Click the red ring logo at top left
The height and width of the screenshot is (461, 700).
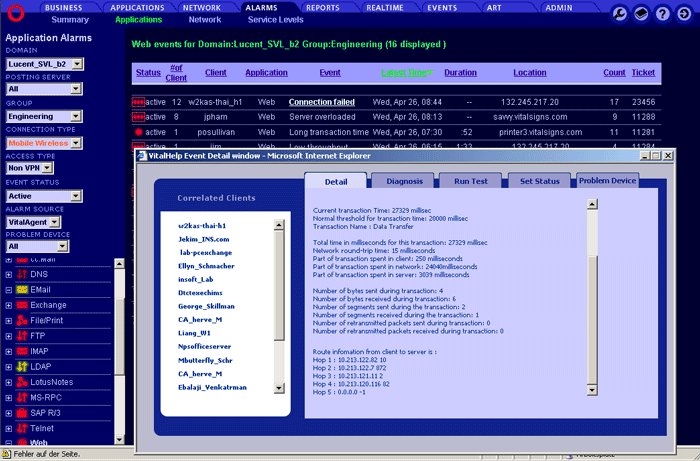click(16, 13)
